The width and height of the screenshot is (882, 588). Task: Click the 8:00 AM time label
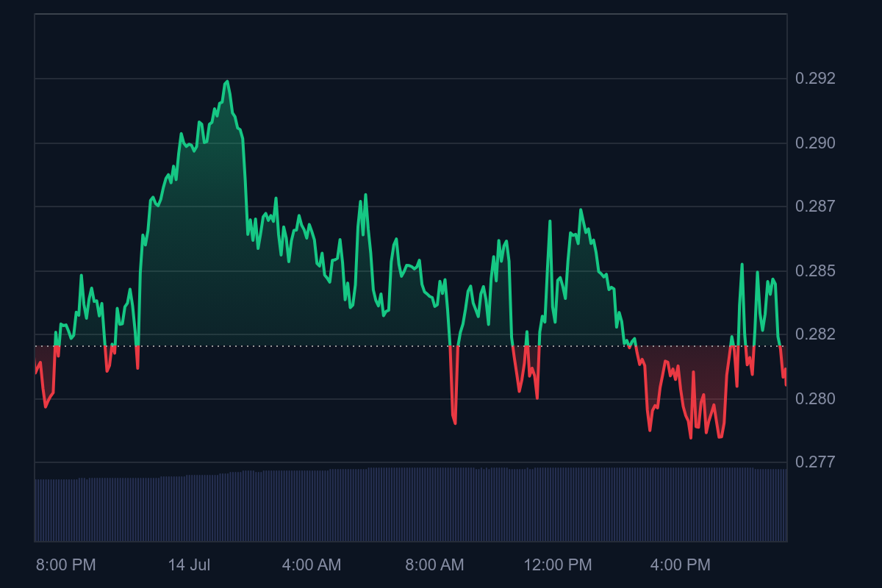tap(434, 565)
